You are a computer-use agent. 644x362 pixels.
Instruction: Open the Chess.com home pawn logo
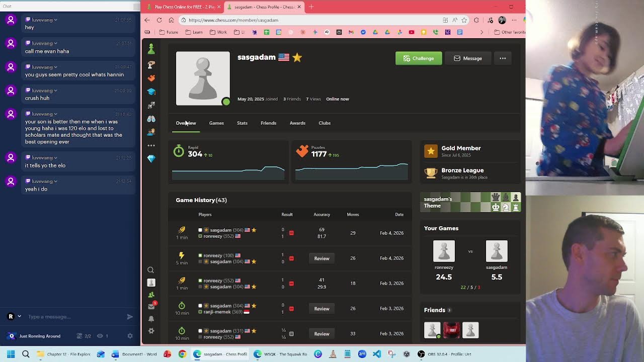151,49
